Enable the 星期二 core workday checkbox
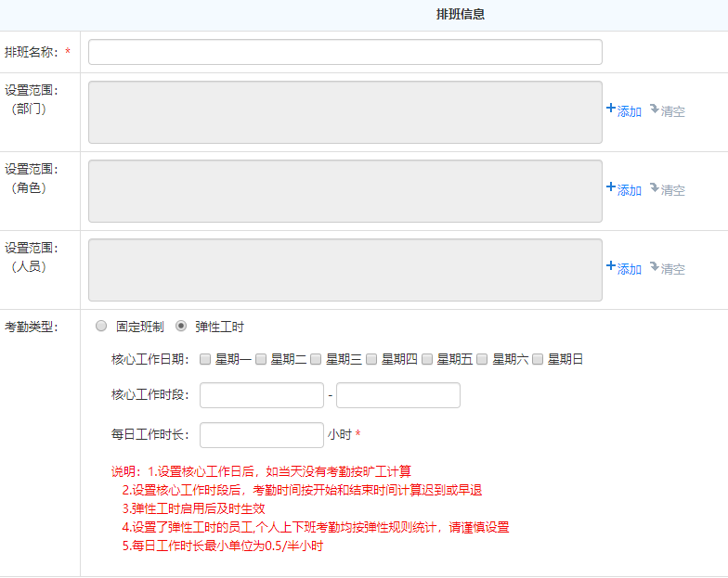Screen dimensions: 728x578 (x=261, y=360)
